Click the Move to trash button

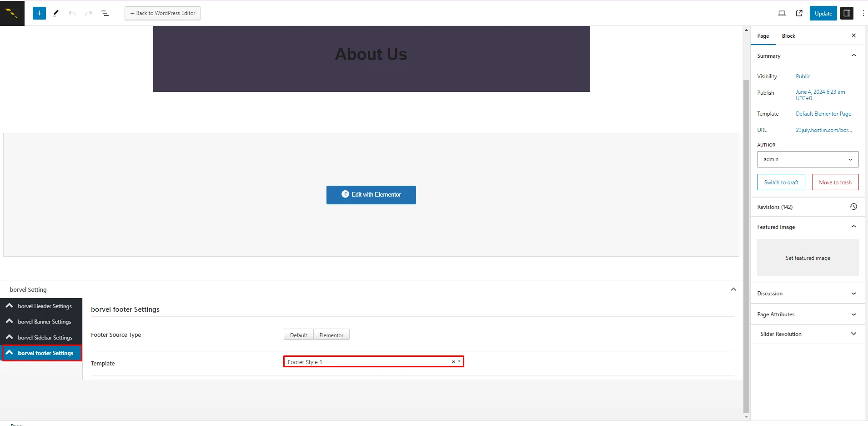[x=835, y=183]
